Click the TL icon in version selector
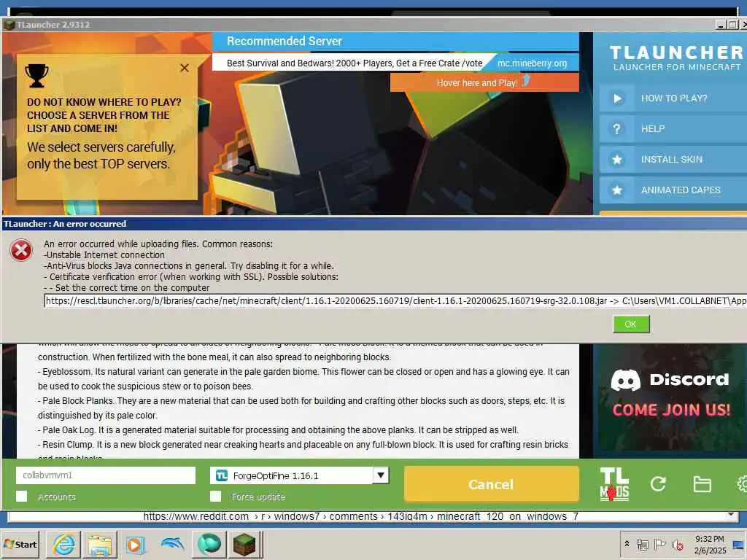Image resolution: width=747 pixels, height=560 pixels. coord(222,475)
